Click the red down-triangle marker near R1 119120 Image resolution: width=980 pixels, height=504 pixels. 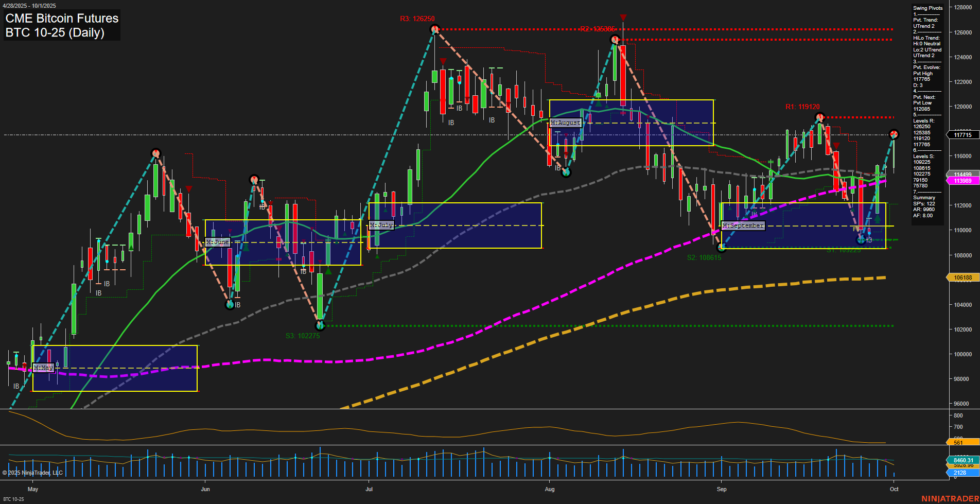click(x=836, y=146)
